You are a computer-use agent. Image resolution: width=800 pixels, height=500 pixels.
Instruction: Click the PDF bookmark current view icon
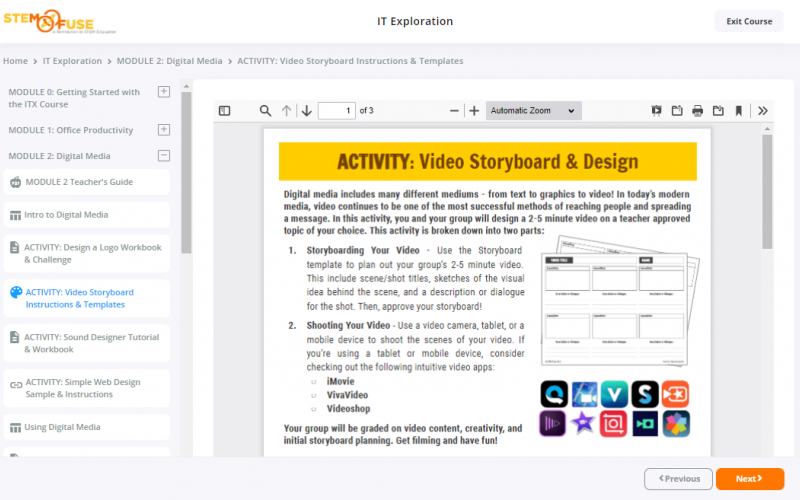click(738, 111)
